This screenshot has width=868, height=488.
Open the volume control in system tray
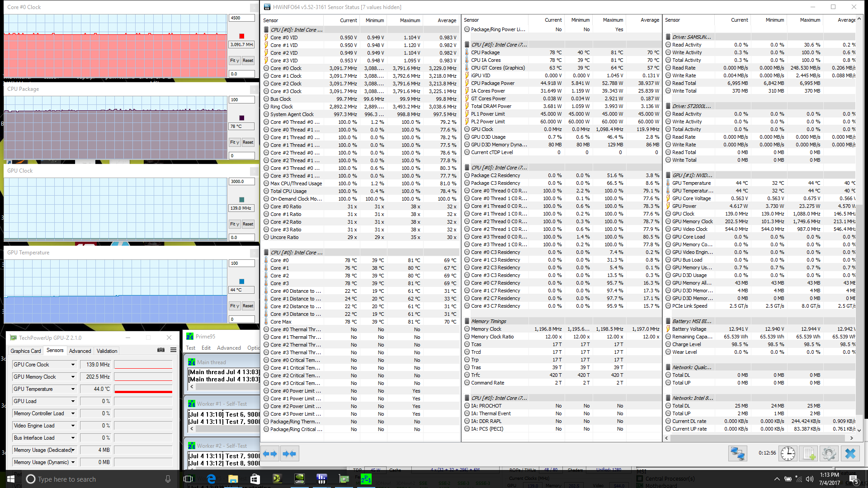[809, 479]
